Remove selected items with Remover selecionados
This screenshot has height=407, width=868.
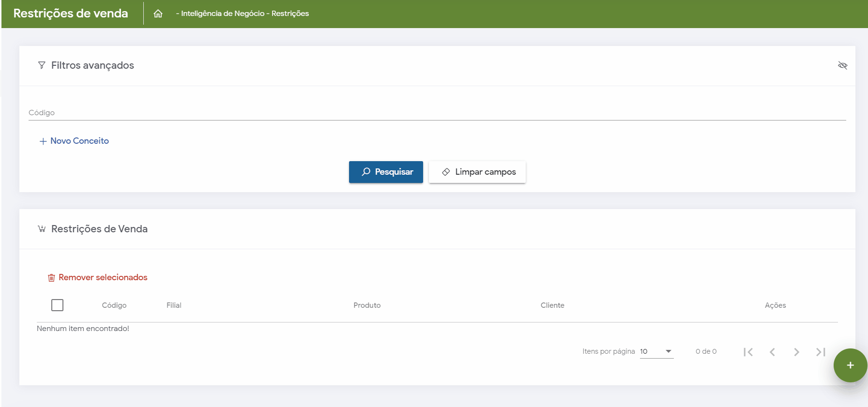click(x=97, y=277)
